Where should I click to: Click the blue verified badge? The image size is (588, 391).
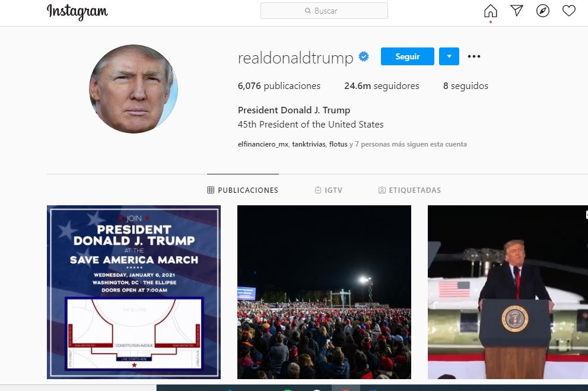[x=364, y=56]
